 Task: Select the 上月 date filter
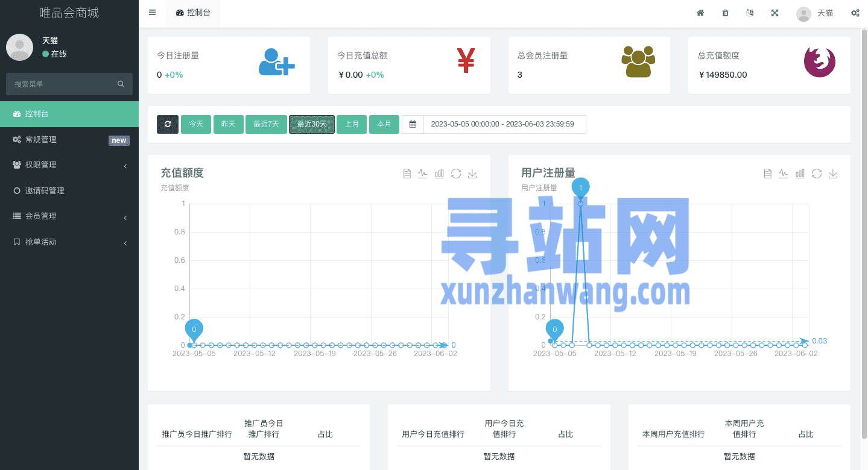tap(352, 124)
